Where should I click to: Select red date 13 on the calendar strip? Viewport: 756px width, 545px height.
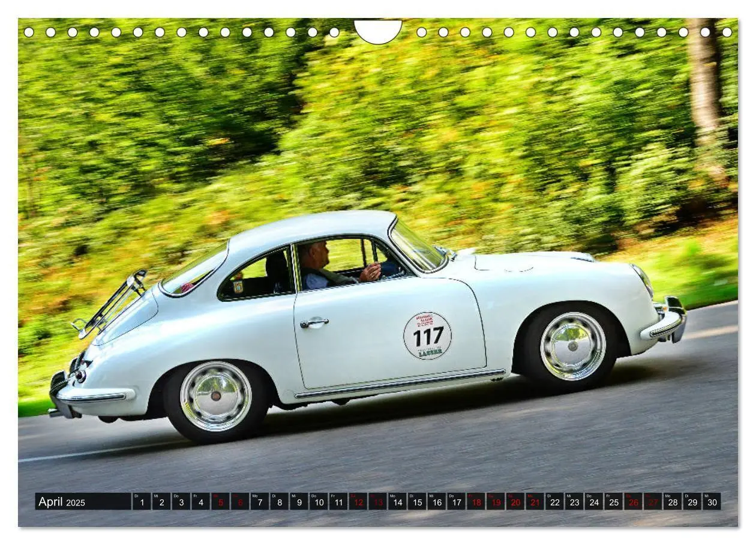pyautogui.click(x=377, y=502)
